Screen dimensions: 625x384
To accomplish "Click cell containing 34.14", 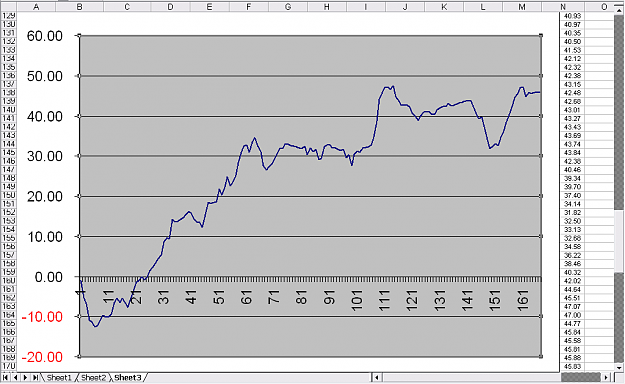I will [x=572, y=204].
